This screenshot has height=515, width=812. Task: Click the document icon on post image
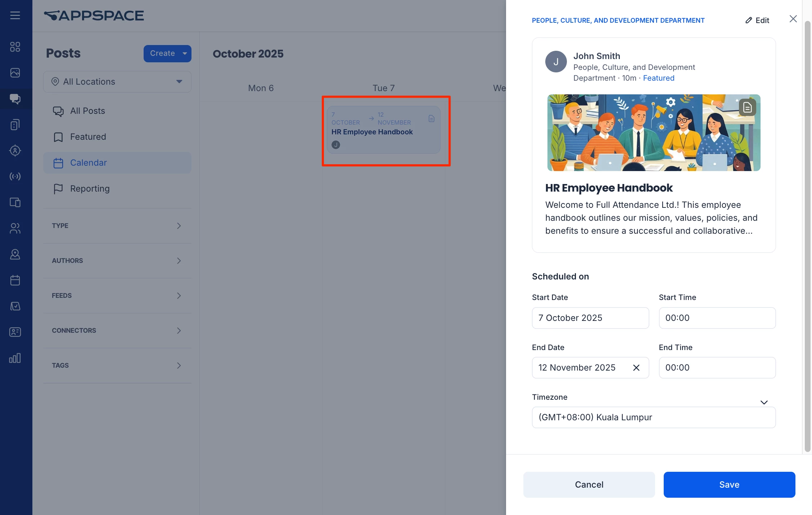[x=747, y=107]
